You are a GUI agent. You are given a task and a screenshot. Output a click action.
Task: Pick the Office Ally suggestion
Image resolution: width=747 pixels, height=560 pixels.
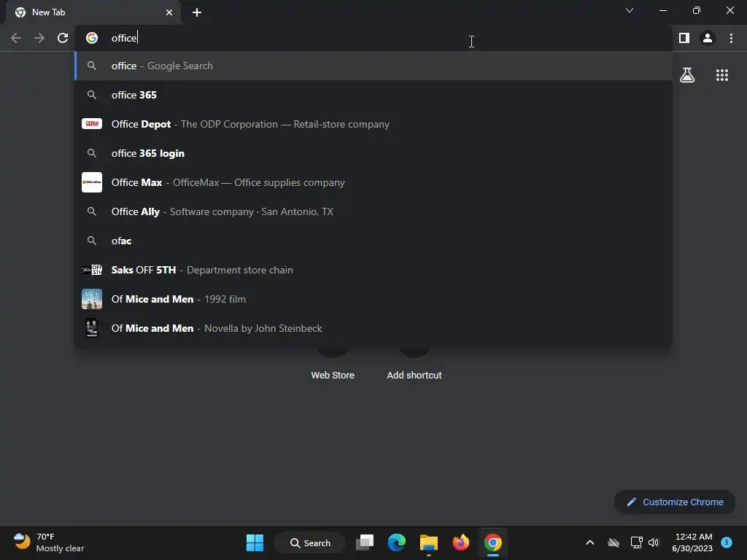click(x=373, y=211)
